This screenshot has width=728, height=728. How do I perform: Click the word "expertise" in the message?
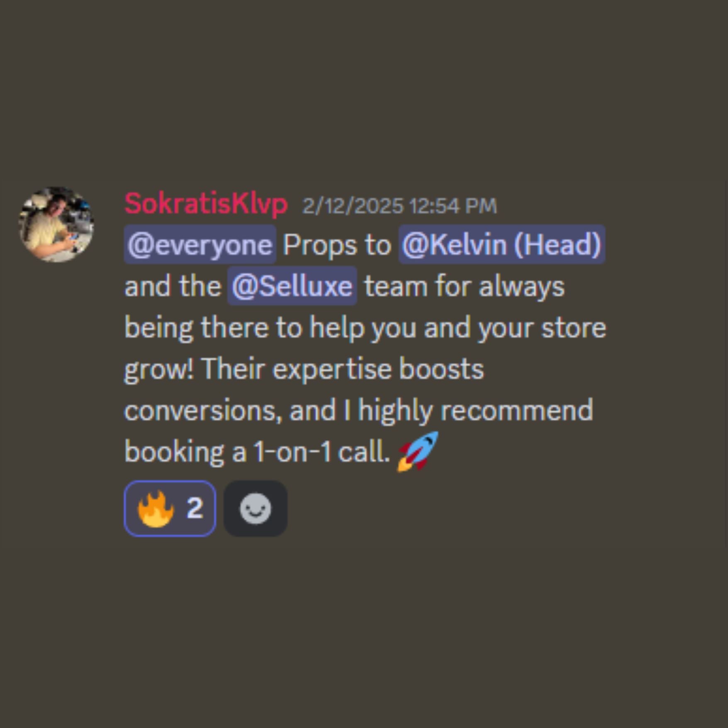[x=332, y=369]
